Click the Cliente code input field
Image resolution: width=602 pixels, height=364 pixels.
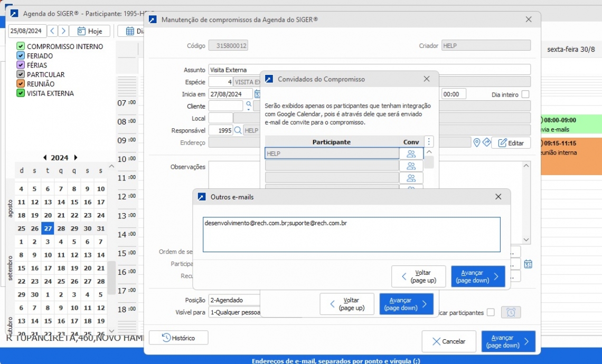point(226,106)
